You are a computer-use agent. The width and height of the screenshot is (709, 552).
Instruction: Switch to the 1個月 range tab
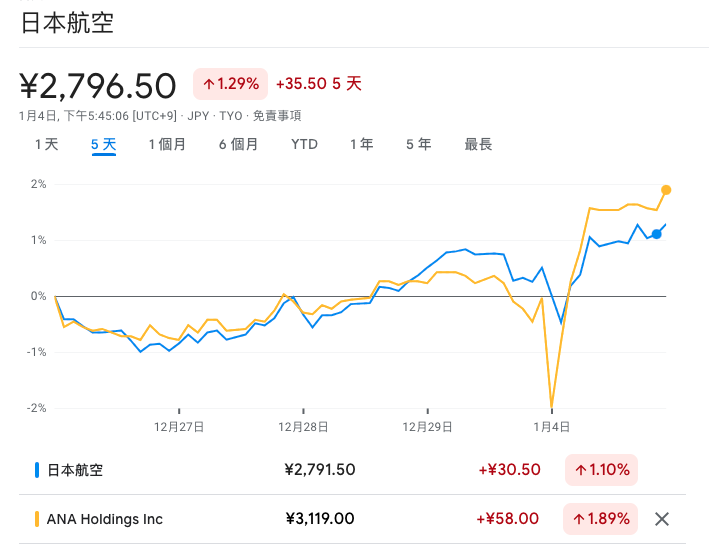click(x=167, y=145)
